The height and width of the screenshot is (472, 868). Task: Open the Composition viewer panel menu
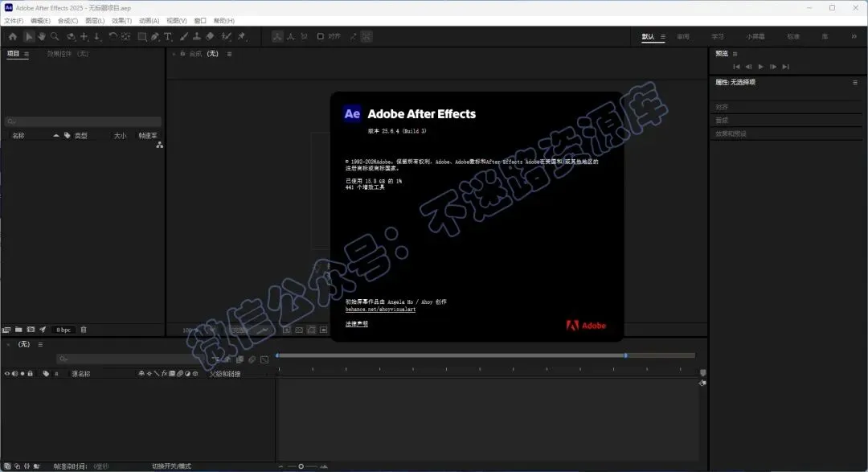pos(229,54)
